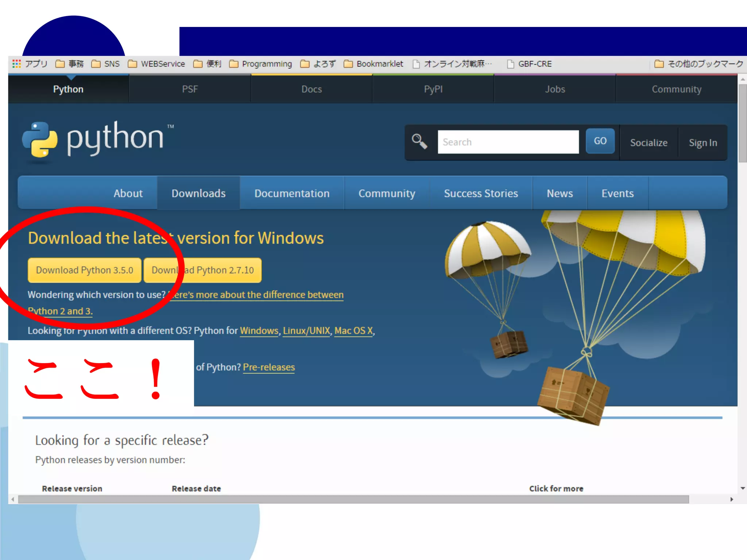The width and height of the screenshot is (747, 560).
Task: Open the 便利 bookmark folder
Action: point(207,64)
